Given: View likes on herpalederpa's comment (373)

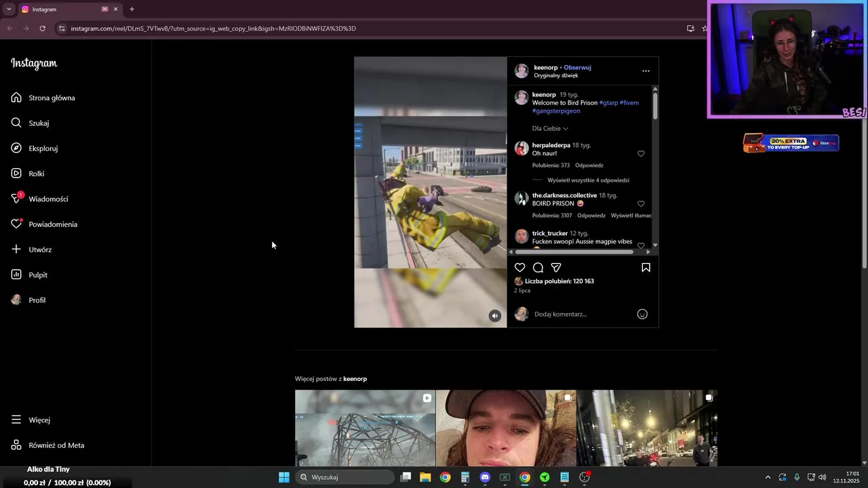Looking at the screenshot, I should point(551,165).
